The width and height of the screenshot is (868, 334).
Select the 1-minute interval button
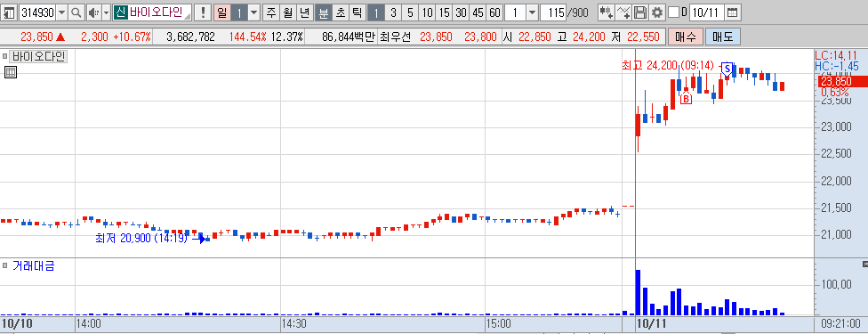click(x=375, y=12)
